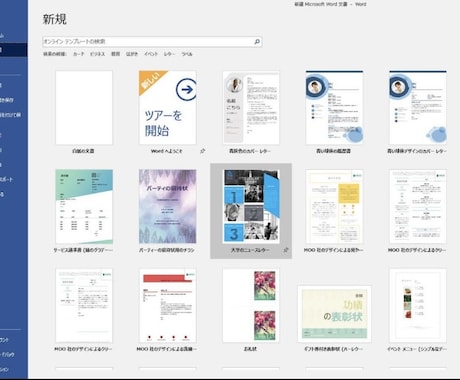Select the カード suggested search
460x380 pixels.
coord(79,54)
